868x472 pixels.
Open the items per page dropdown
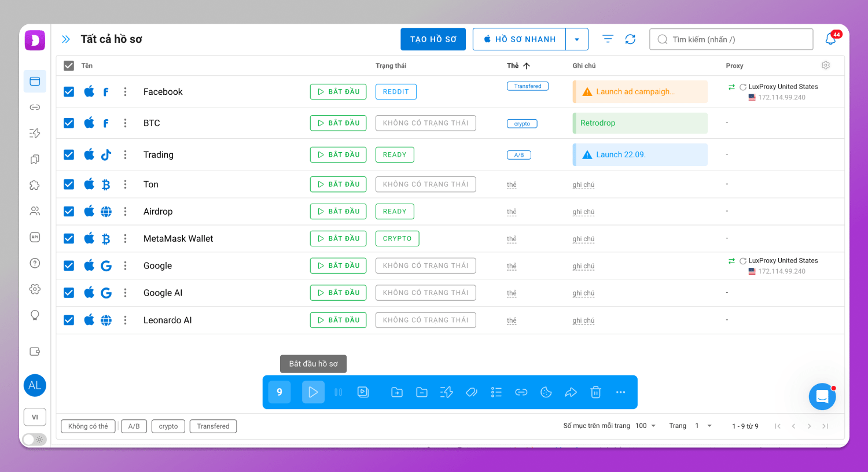[x=646, y=426]
